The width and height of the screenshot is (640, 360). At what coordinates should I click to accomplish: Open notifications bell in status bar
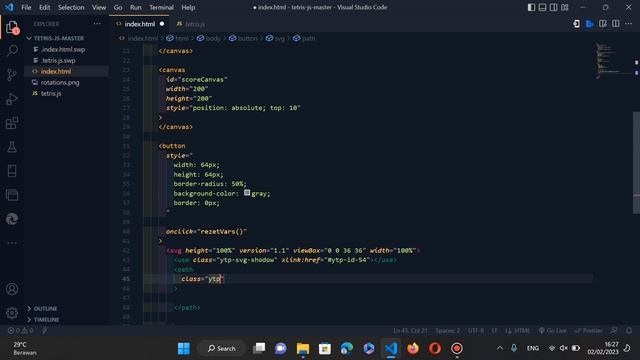629,331
